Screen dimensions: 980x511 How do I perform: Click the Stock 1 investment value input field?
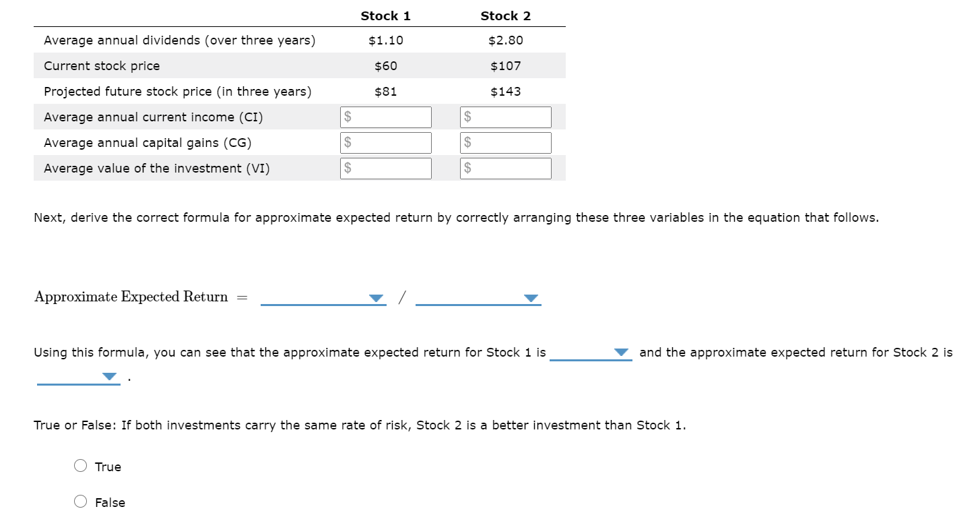point(385,168)
